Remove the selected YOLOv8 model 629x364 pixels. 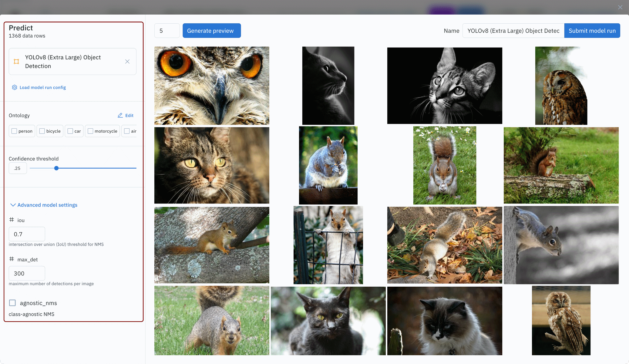pos(127,62)
